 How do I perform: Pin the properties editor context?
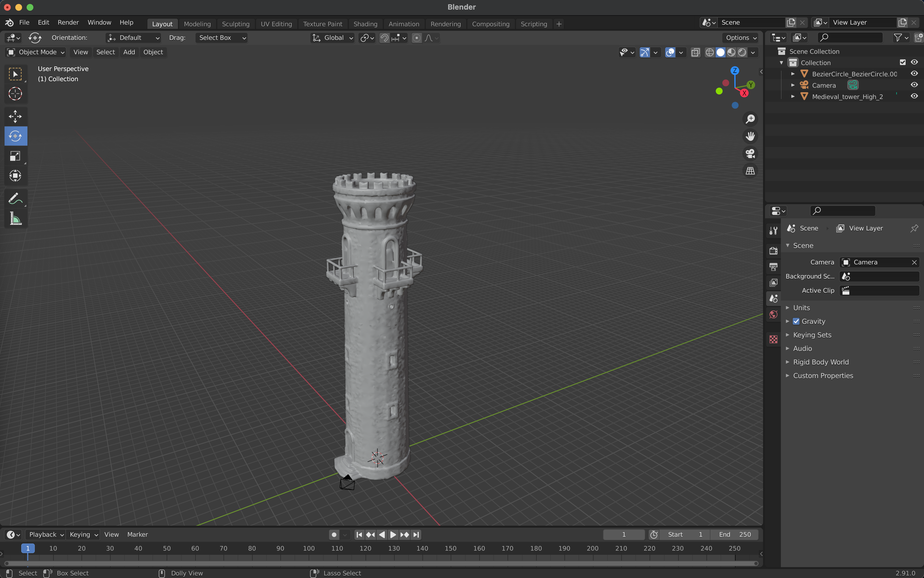pyautogui.click(x=914, y=228)
